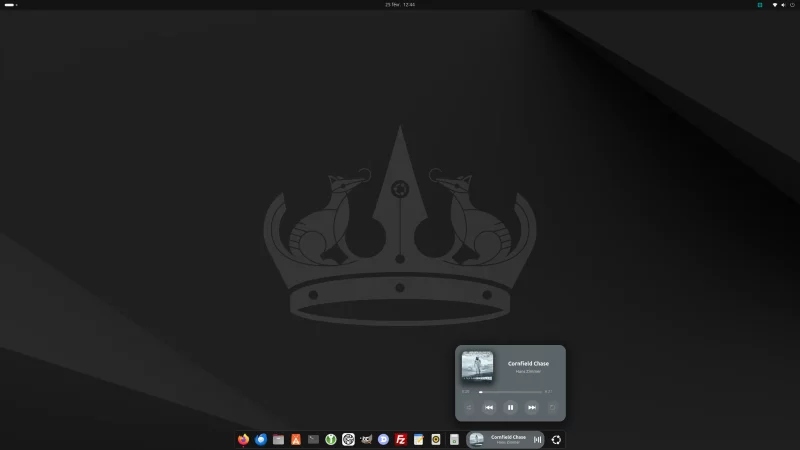
Task: Open the ChatGPT icon in dock
Action: pos(348,439)
